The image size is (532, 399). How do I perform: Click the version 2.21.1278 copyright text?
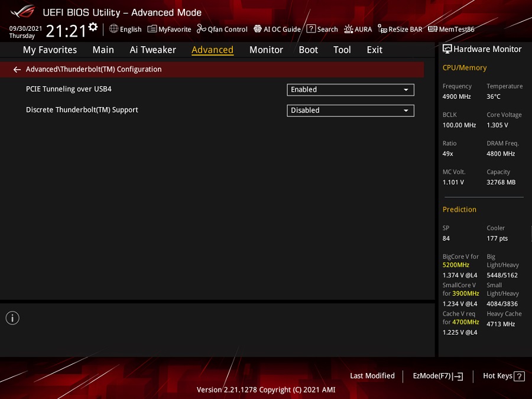(x=266, y=390)
